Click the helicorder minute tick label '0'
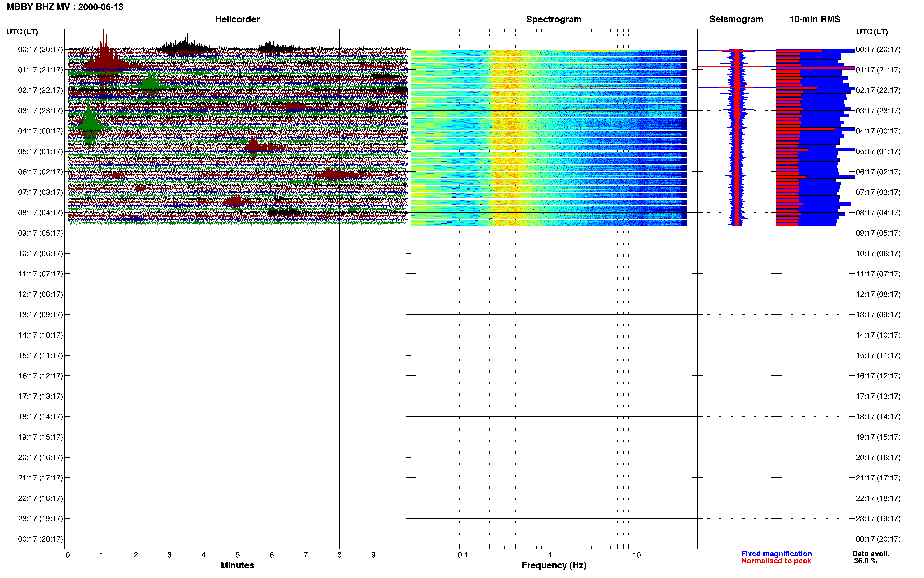The height and width of the screenshot is (578, 924). coord(68,555)
